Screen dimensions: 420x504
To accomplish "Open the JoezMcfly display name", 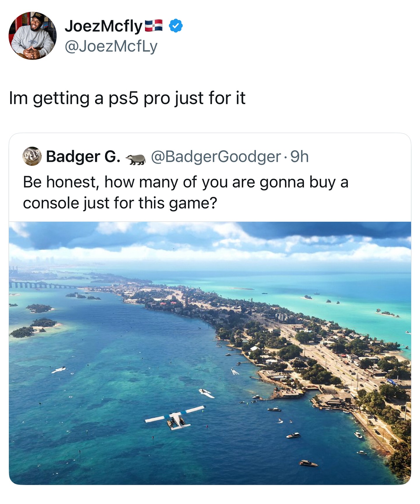I will coord(103,26).
